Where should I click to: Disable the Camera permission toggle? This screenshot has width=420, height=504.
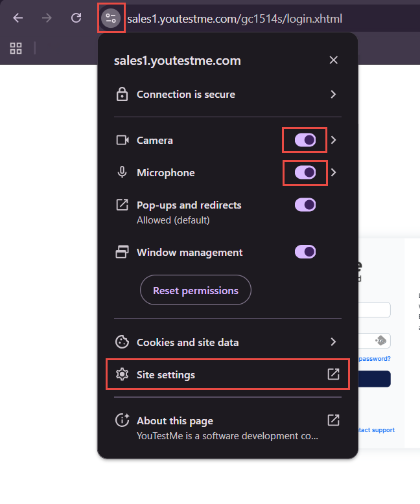(305, 140)
